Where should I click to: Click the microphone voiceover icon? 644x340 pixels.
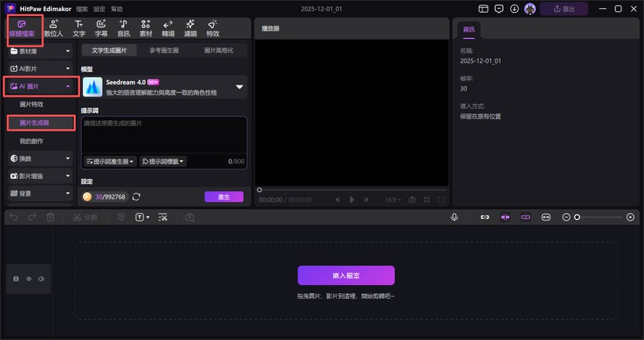tap(454, 217)
